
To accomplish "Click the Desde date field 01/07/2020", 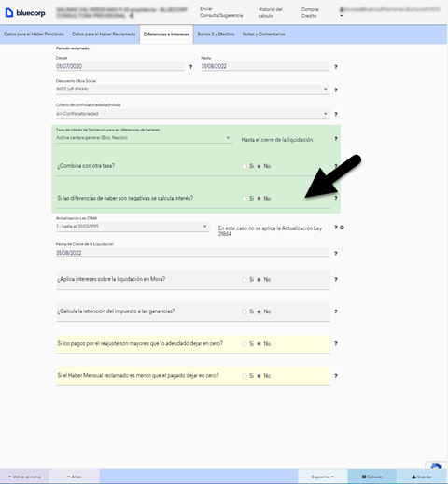I will [x=120, y=66].
